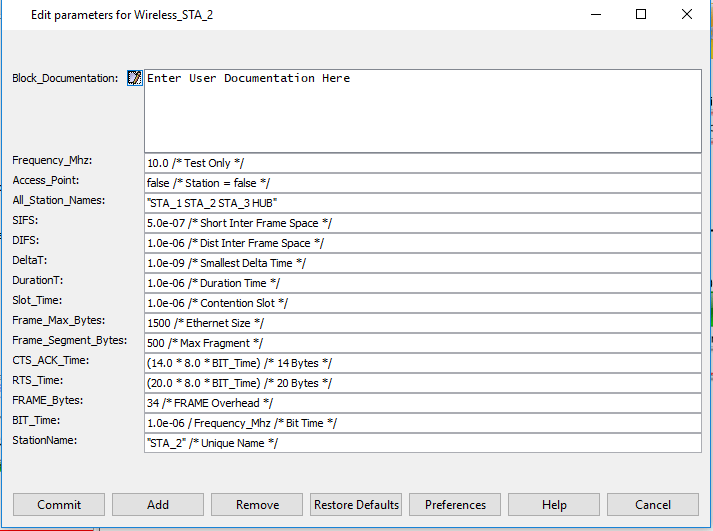Select Restore Defaults button
The image size is (713, 531).
356,505
